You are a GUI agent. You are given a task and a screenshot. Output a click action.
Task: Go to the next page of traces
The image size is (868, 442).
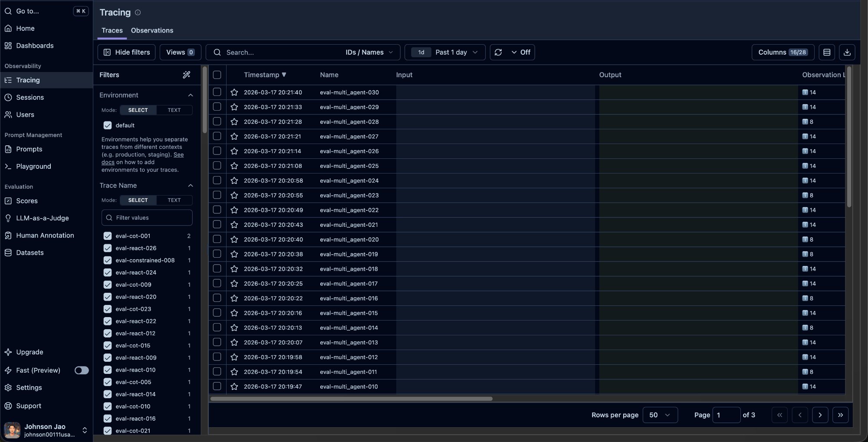(x=820, y=415)
